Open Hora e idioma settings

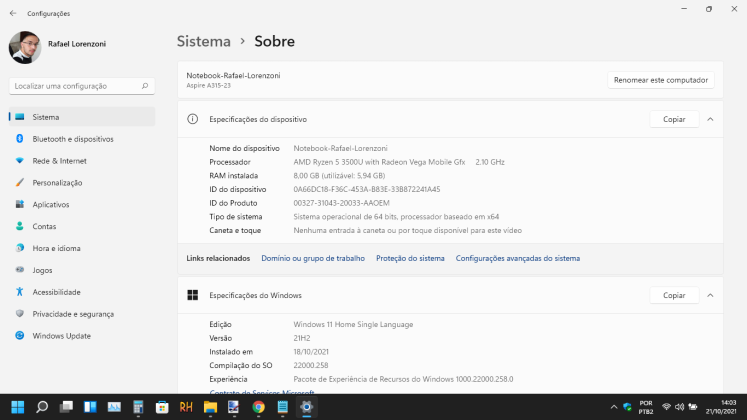pyautogui.click(x=82, y=249)
